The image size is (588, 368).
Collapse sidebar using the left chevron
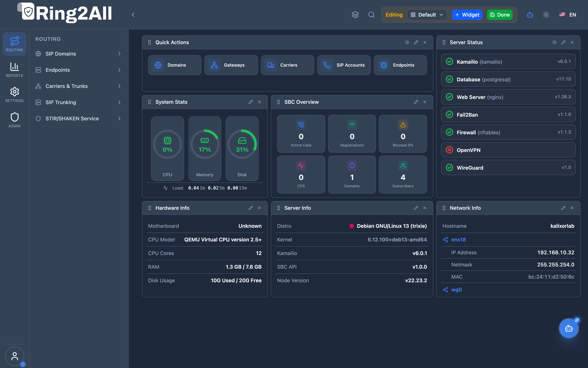tap(133, 15)
